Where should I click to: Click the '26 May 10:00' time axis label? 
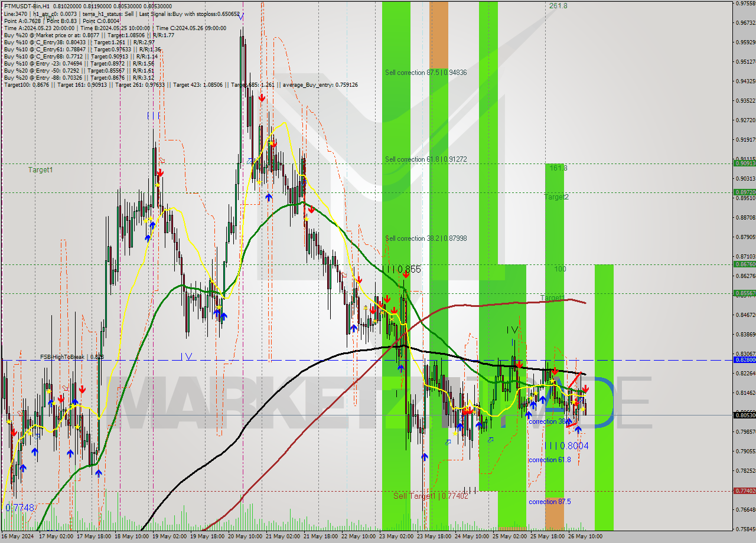(585, 536)
